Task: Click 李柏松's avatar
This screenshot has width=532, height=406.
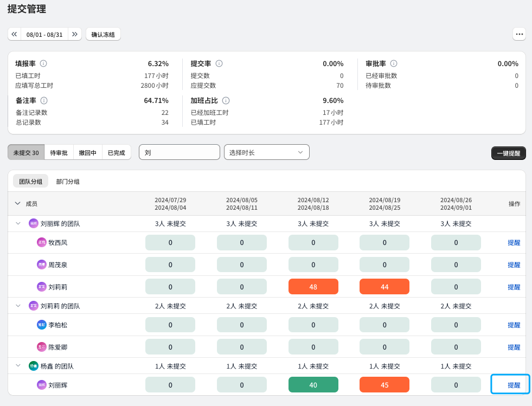Action: (41, 325)
